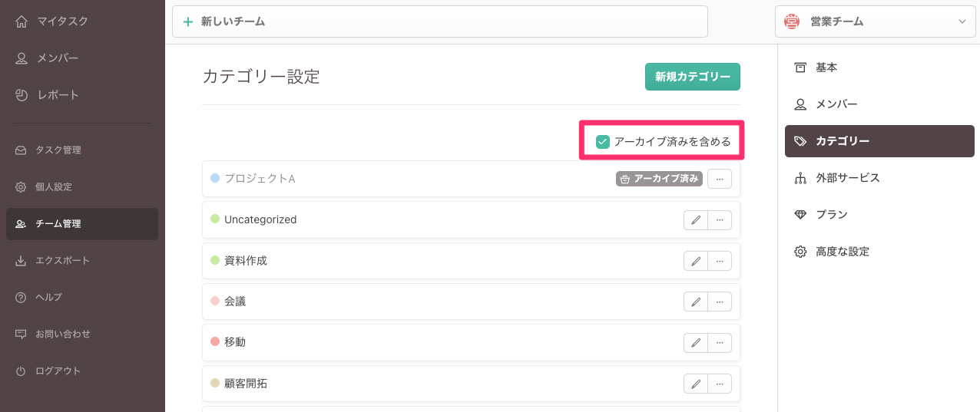Viewport: 980px width, 412px height.
Task: Click the pencil icon for 顧客開拓
Action: click(x=695, y=384)
